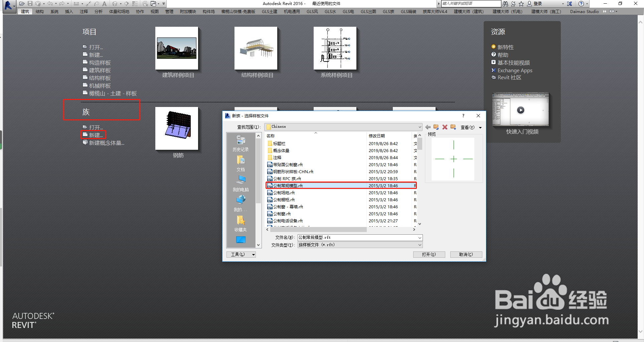The height and width of the screenshot is (342, 644).
Task: Click the create new folder icon in dialog
Action: (453, 127)
